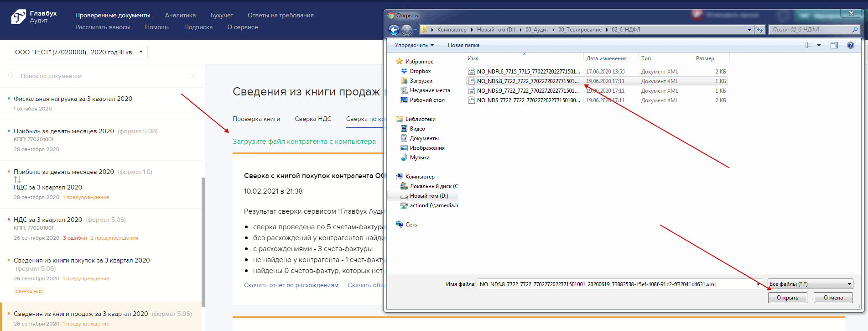The image size is (868, 331).
Task: Select the Dropbox icon in Favorites
Action: click(x=404, y=71)
